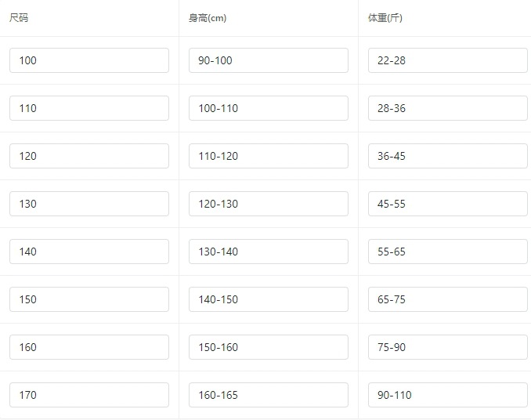This screenshot has height=420, width=531.
Task: Click the weight input showing 65-75
Action: pos(448,299)
